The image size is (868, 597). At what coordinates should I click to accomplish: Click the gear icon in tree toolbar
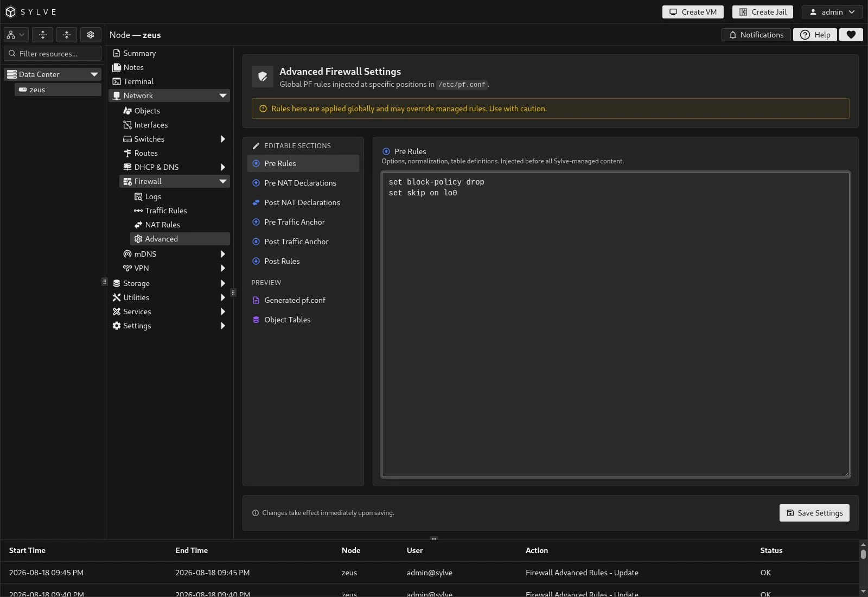(x=91, y=35)
